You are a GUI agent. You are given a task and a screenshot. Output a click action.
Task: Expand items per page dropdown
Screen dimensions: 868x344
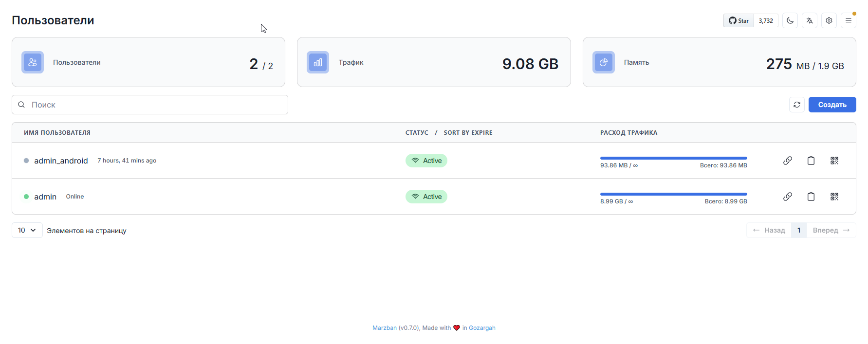[27, 230]
